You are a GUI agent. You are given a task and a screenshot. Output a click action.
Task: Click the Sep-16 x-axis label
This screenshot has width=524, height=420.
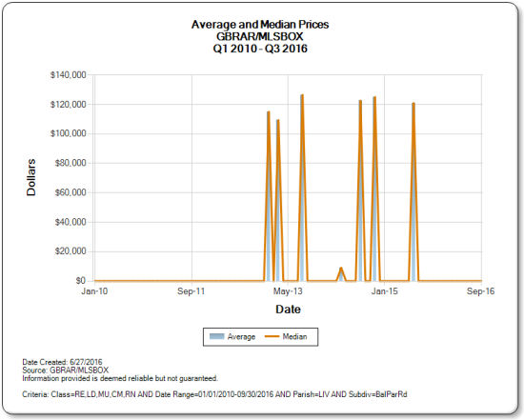click(480, 291)
